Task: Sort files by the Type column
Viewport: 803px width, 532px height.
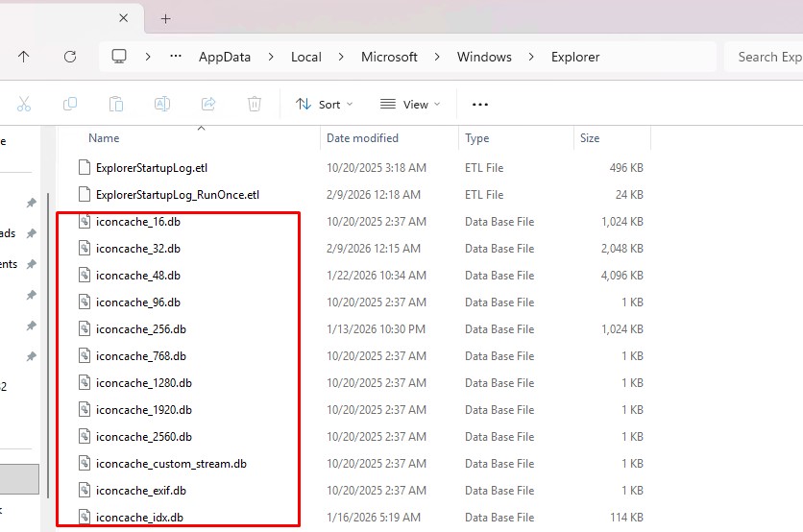Action: 476,138
